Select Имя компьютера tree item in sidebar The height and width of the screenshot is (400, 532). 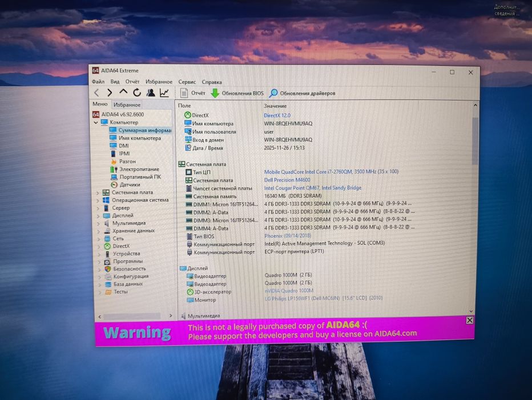point(135,138)
